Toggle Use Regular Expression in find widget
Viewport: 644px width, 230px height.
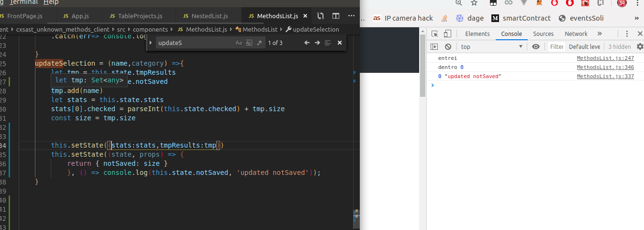(259, 43)
